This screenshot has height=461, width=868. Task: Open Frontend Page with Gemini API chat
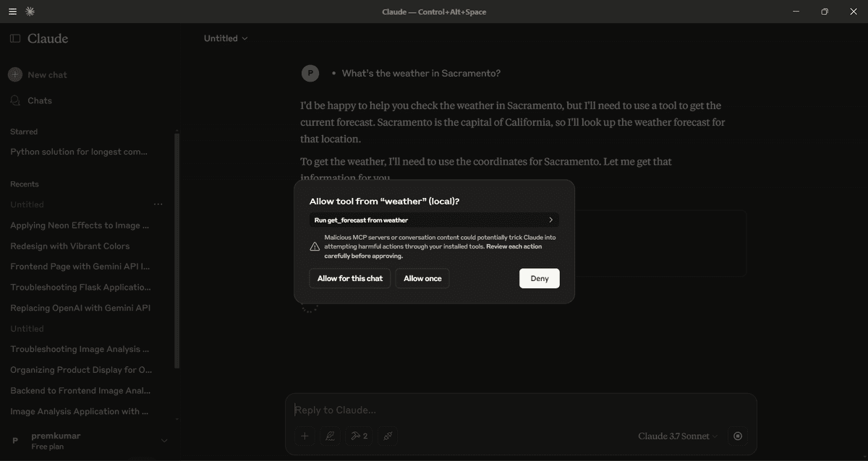(x=80, y=267)
